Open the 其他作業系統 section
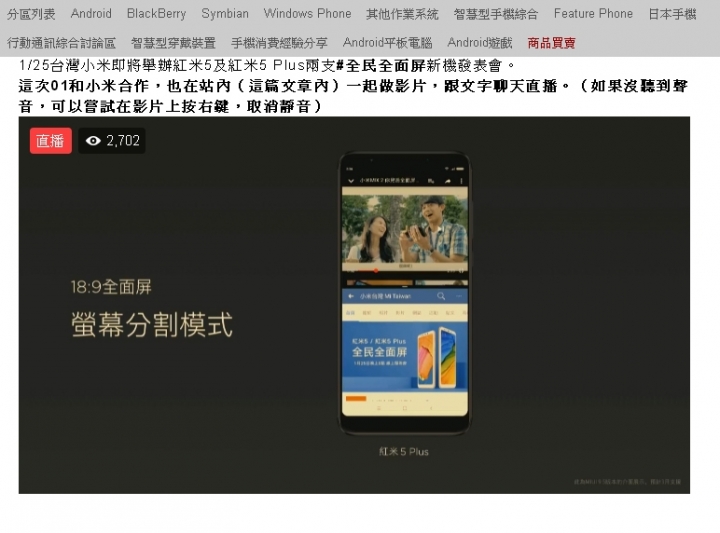 click(x=402, y=14)
